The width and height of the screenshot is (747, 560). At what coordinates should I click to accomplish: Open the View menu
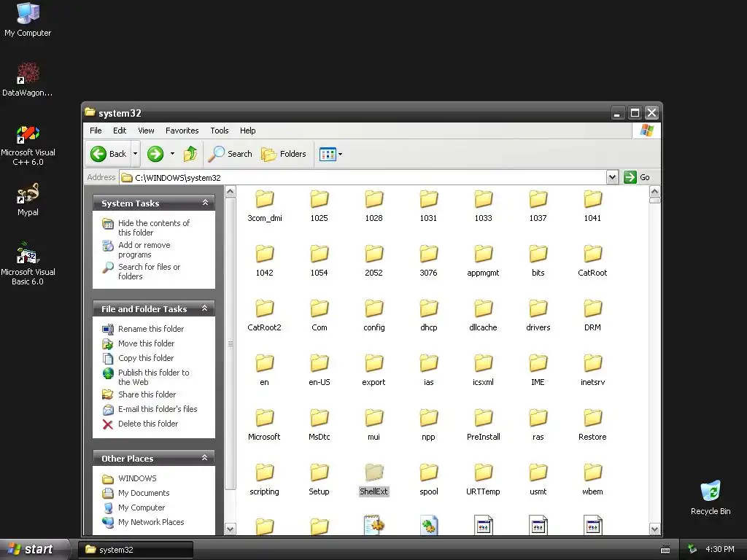pos(146,131)
